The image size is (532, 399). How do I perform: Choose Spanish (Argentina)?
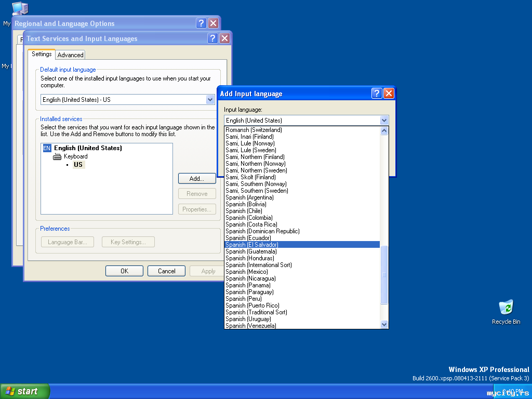point(302,197)
